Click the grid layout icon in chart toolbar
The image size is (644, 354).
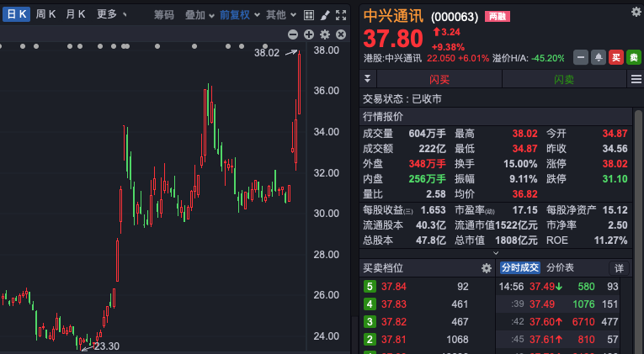[308, 16]
